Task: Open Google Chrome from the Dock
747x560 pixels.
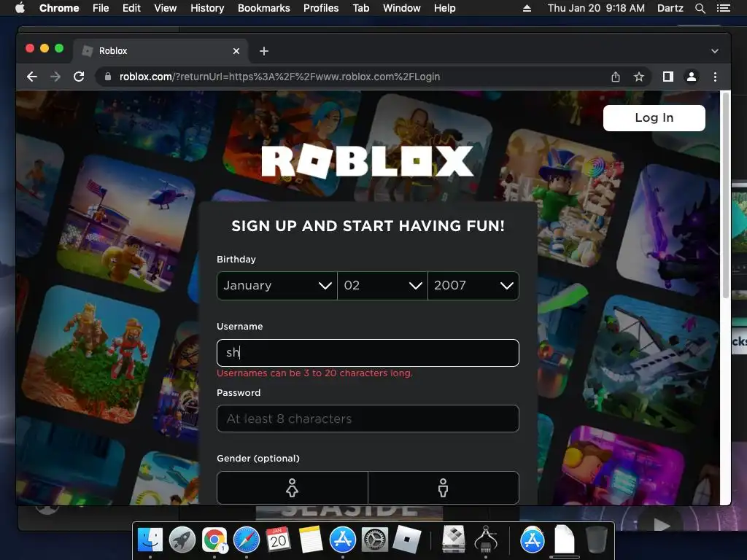Action: [x=214, y=540]
